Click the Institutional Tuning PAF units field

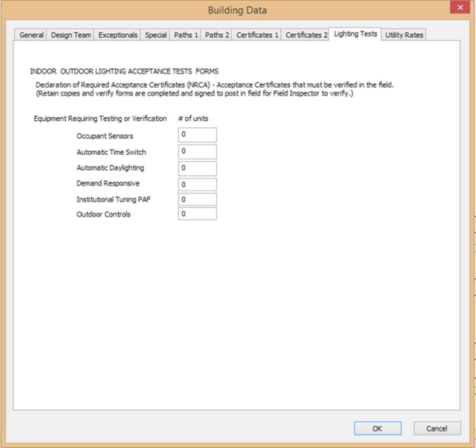pos(197,200)
